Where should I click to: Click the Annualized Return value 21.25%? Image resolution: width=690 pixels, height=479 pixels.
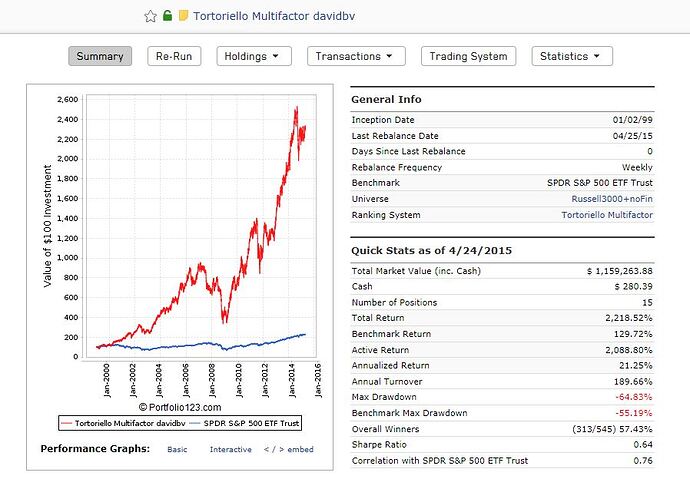(x=635, y=366)
